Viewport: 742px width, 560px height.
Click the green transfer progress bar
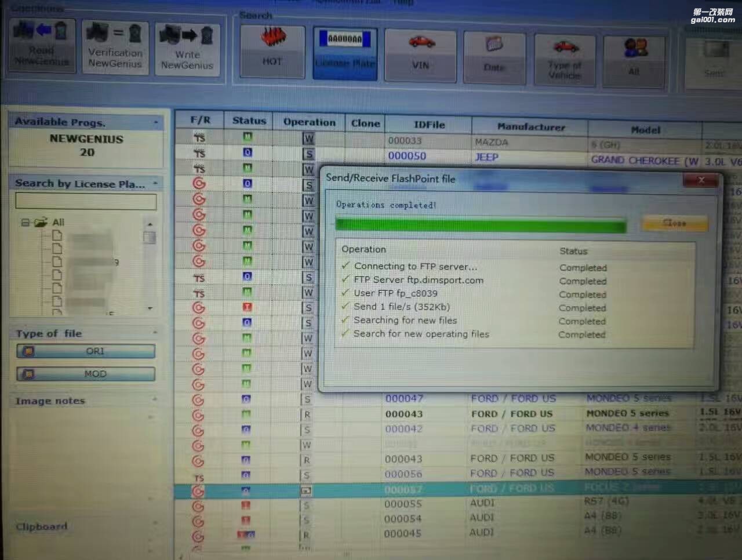point(480,226)
